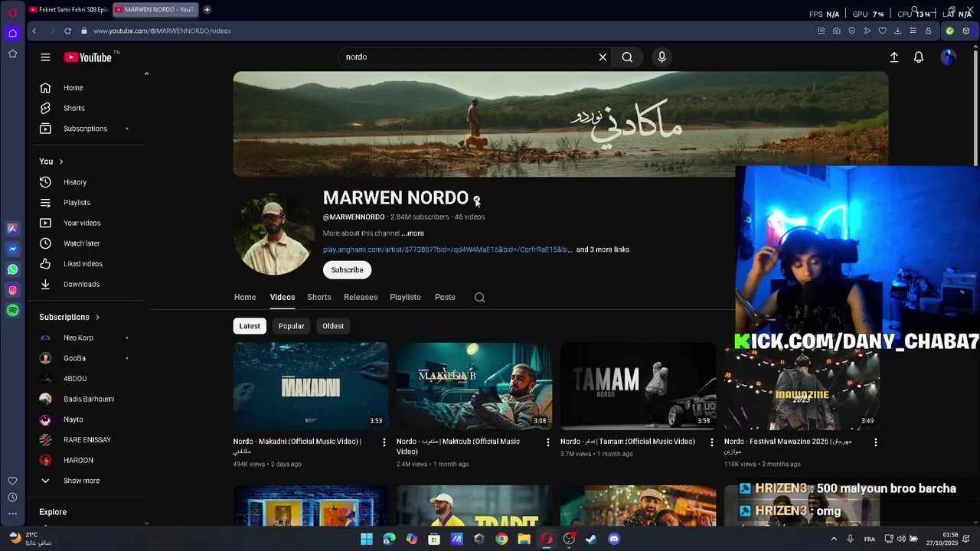Switch to the Releases tab

tap(361, 297)
